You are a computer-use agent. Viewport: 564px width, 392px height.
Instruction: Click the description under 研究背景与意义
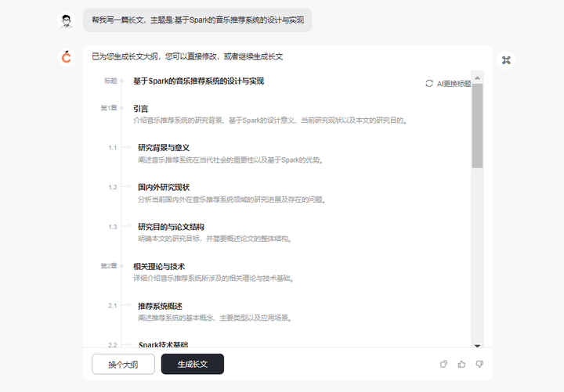[x=230, y=160]
